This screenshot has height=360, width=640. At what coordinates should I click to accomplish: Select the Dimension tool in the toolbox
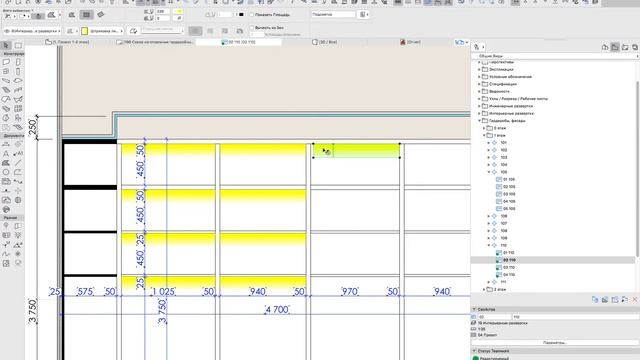tap(6, 144)
